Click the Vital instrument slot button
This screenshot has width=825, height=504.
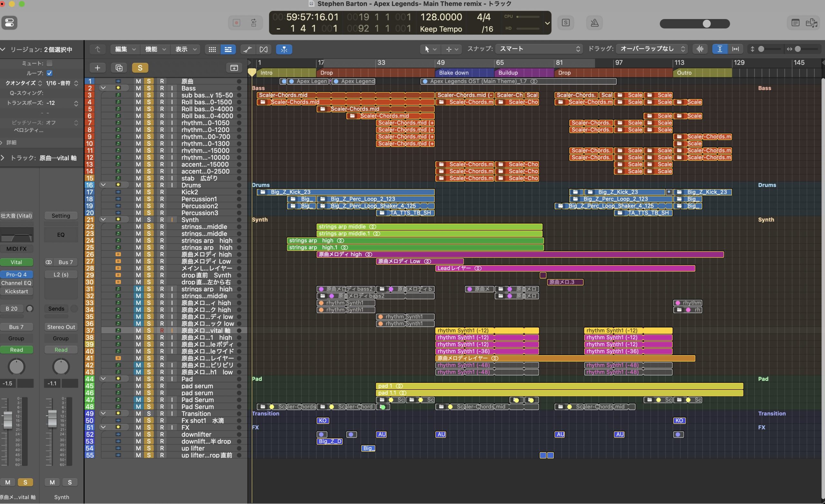(x=16, y=262)
